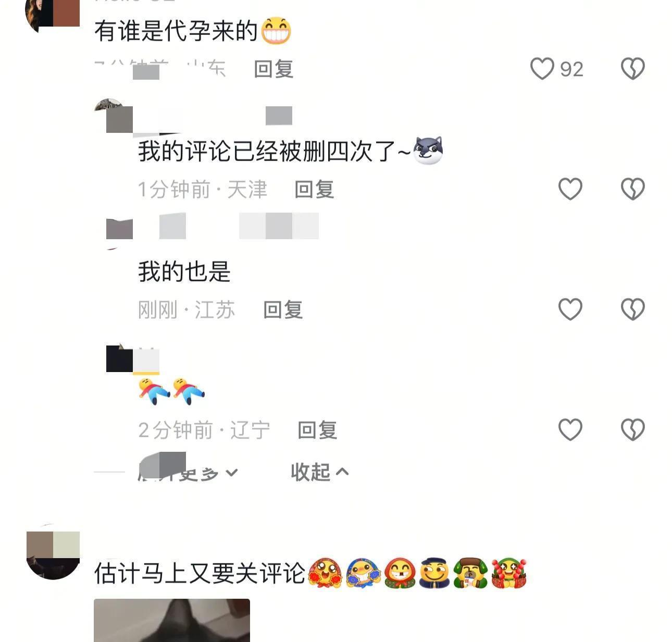Open the avatar of the 估计马上又要关评论 commenter

tap(53, 552)
